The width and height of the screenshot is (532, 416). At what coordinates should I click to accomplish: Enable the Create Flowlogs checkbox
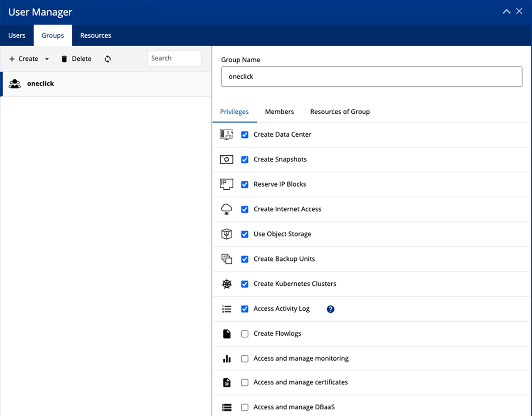[245, 334]
